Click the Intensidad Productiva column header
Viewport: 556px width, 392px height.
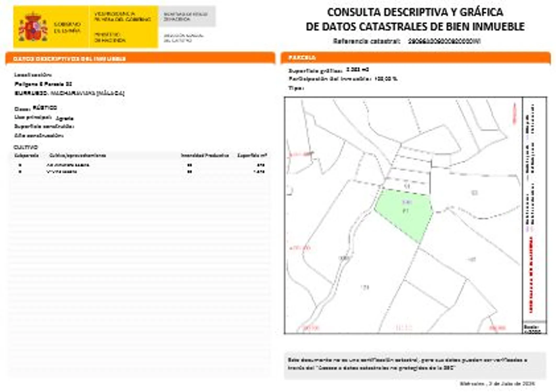click(205, 155)
